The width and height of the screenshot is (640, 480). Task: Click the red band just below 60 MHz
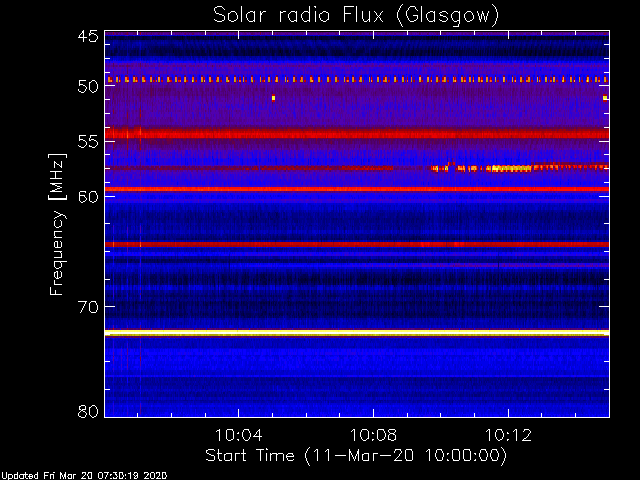357,189
